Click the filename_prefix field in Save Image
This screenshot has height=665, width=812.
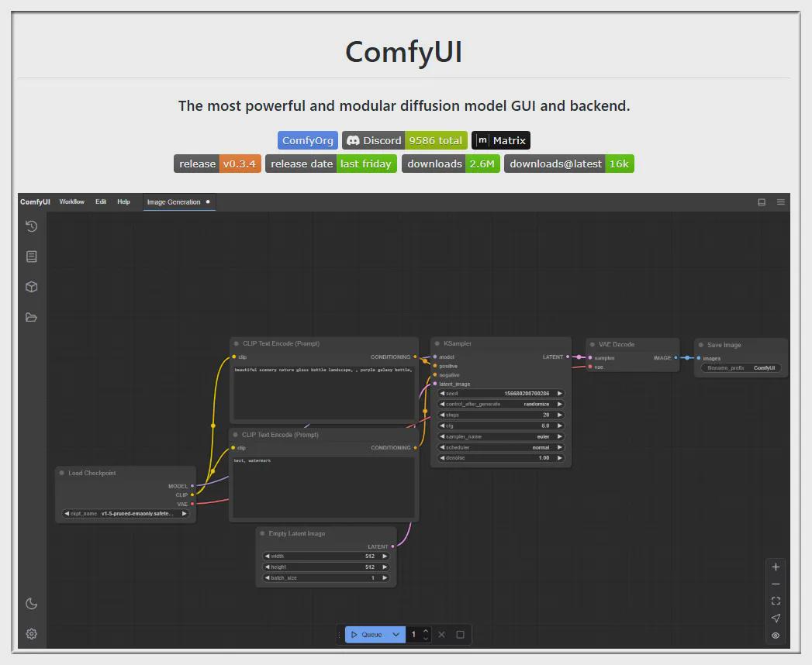[741, 368]
